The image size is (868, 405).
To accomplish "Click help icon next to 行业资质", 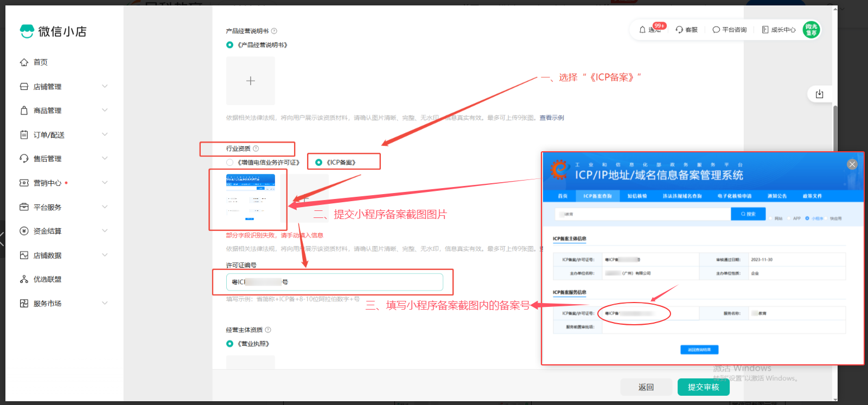I will coord(256,149).
